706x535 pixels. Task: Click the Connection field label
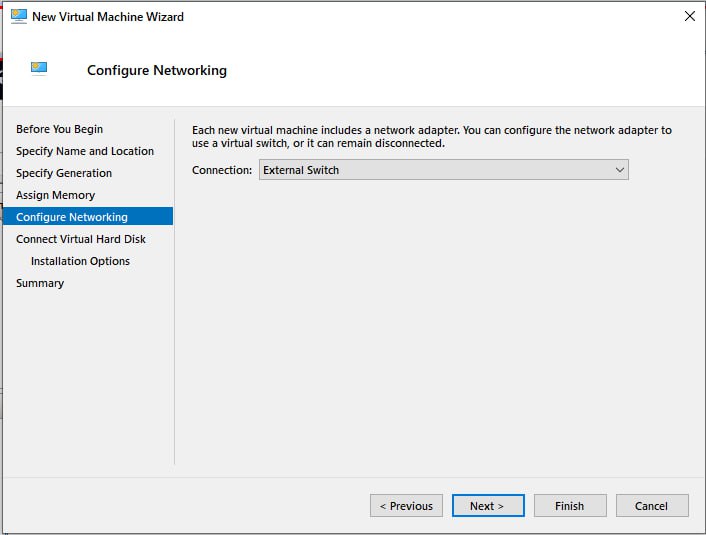pos(222,170)
